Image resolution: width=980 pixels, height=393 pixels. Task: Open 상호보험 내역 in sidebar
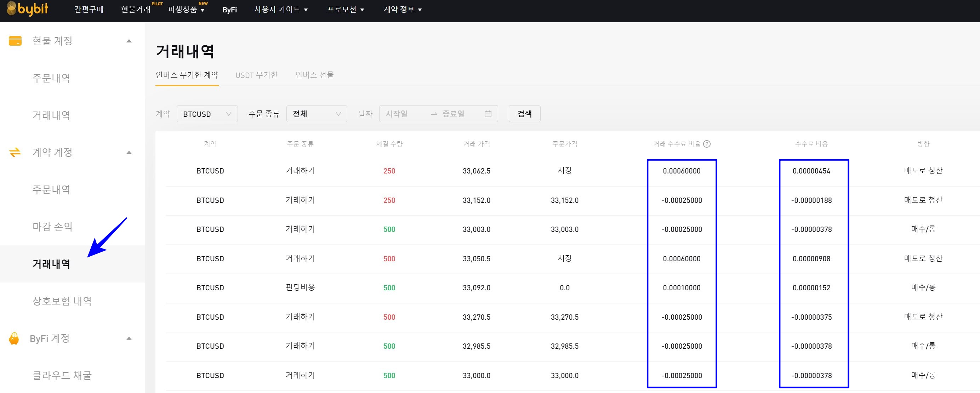tap(62, 301)
